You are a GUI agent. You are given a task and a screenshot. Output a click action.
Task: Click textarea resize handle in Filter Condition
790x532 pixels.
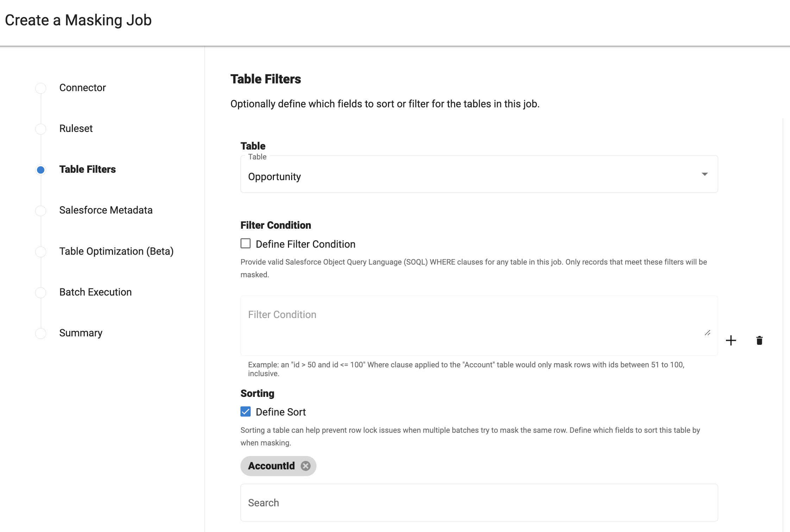click(x=707, y=333)
